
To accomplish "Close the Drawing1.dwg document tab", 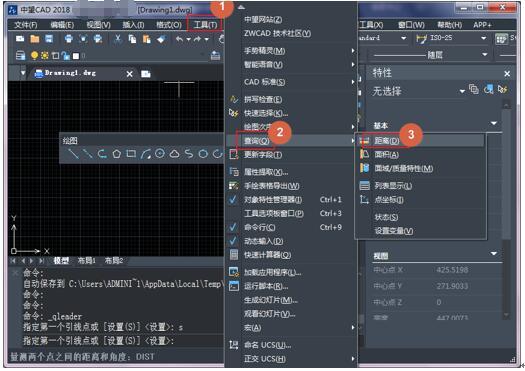I will tap(130, 74).
